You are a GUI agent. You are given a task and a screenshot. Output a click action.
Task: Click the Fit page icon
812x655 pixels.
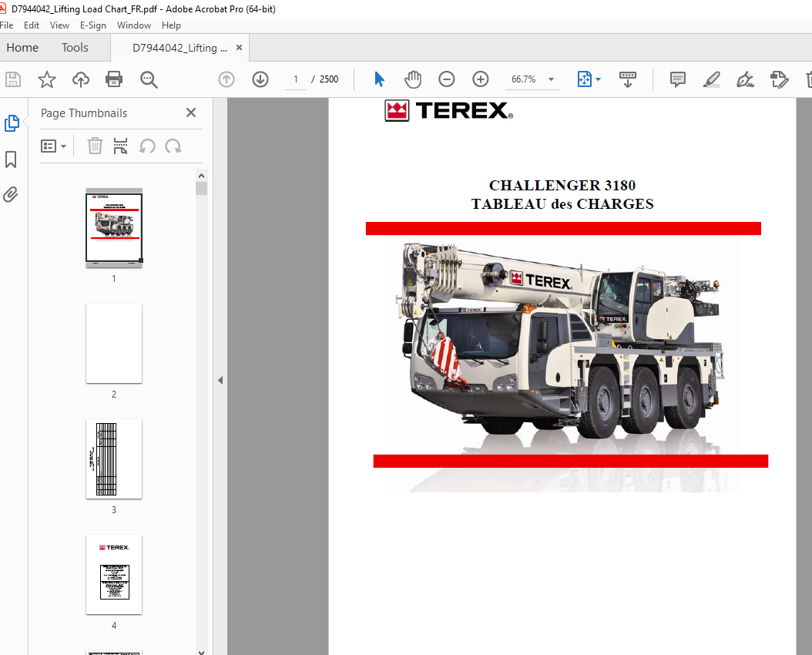(x=584, y=79)
